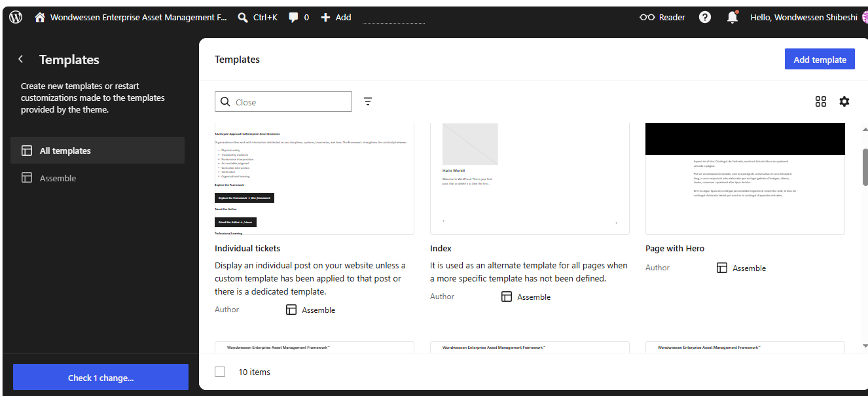Click the search field magnifier icon
The height and width of the screenshot is (396, 868).
click(x=225, y=101)
